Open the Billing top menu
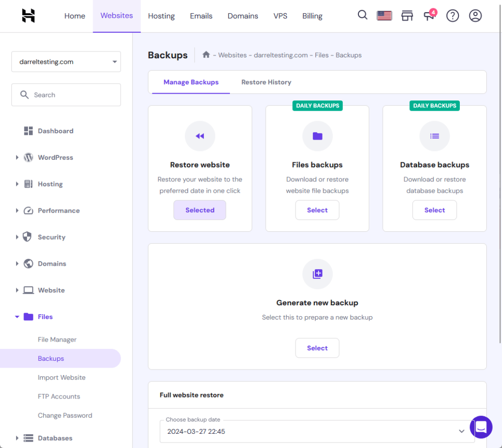 (312, 16)
